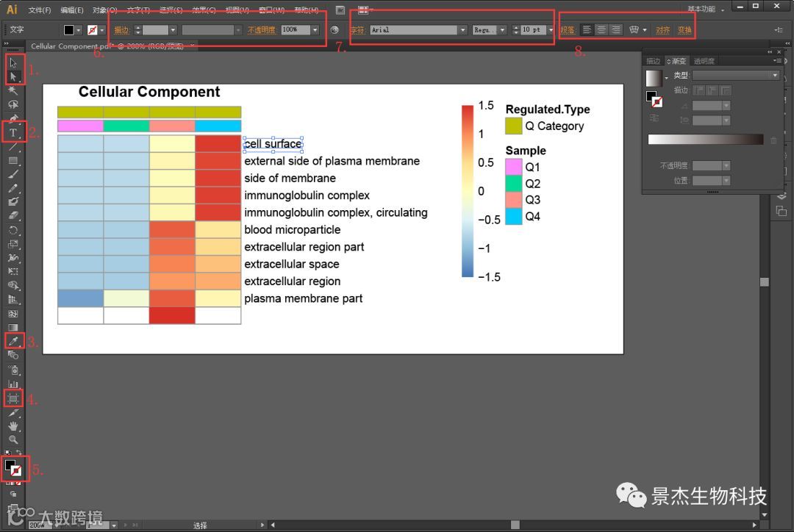Open the 文字(T) menu
The width and height of the screenshot is (794, 532).
138,10
